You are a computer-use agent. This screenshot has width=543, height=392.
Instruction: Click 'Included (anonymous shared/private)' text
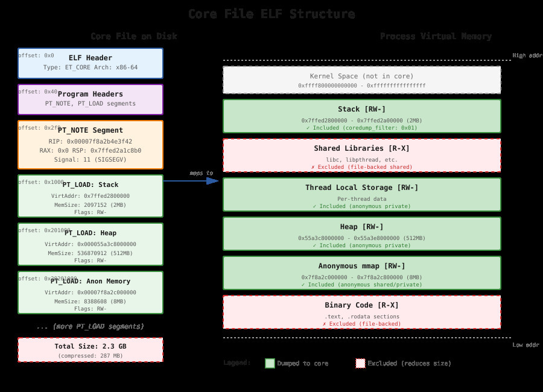tap(362, 285)
